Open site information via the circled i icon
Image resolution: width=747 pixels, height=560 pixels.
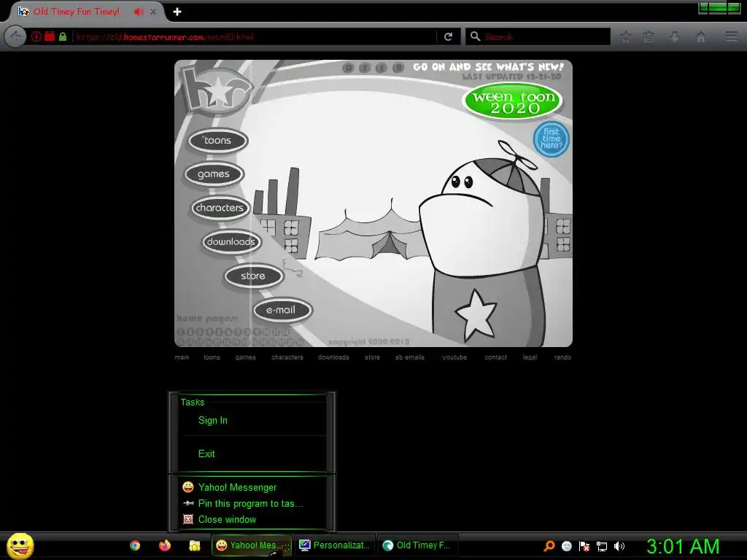36,36
